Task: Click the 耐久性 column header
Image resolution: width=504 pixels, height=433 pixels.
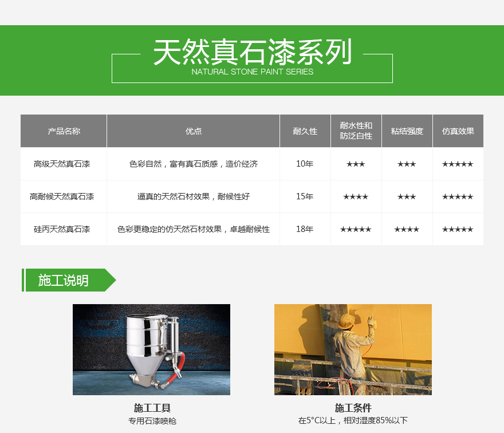Action: tap(305, 131)
